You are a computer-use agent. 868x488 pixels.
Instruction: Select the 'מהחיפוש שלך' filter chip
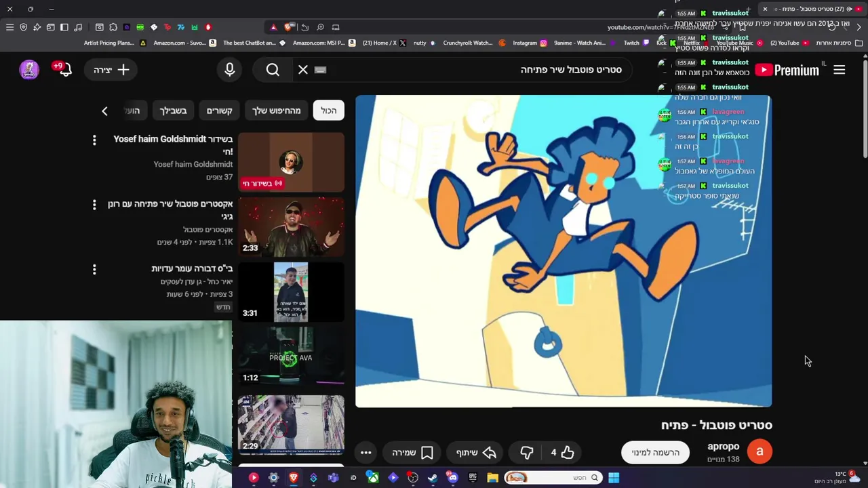click(x=276, y=110)
